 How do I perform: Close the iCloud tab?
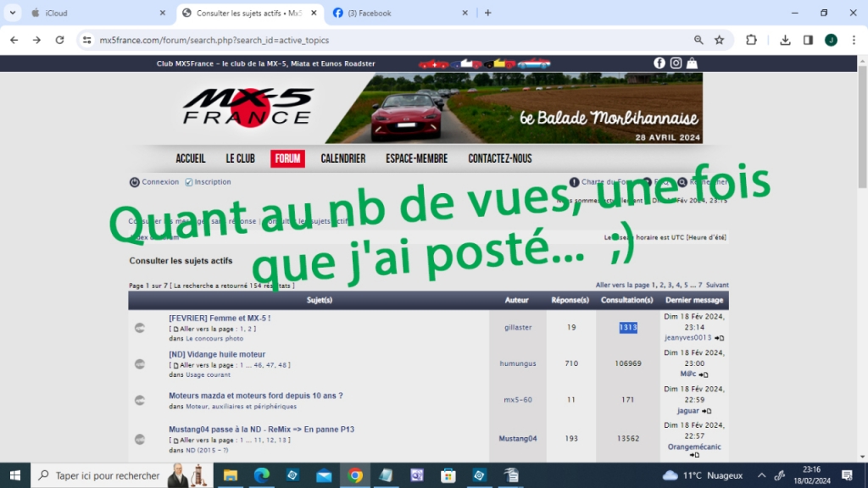pyautogui.click(x=162, y=13)
